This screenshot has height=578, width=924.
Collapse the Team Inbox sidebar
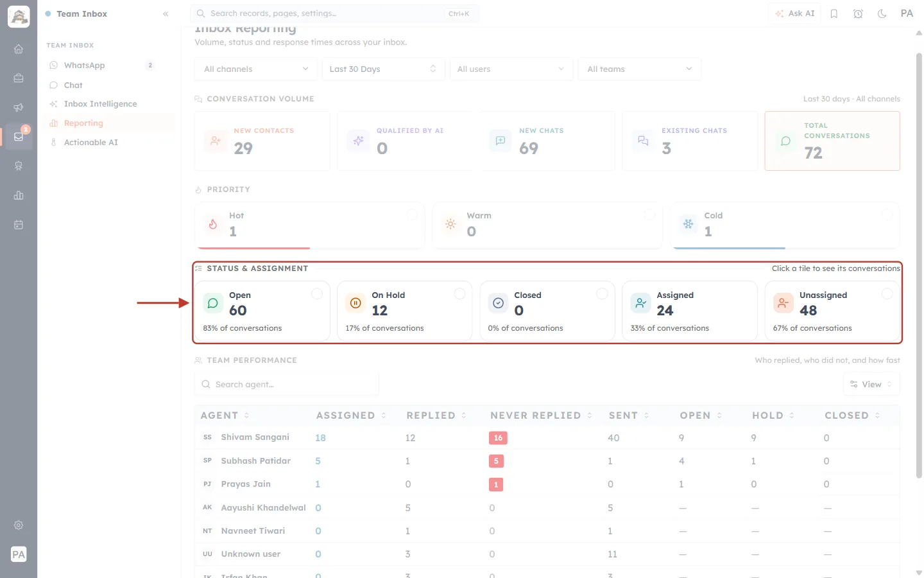166,13
